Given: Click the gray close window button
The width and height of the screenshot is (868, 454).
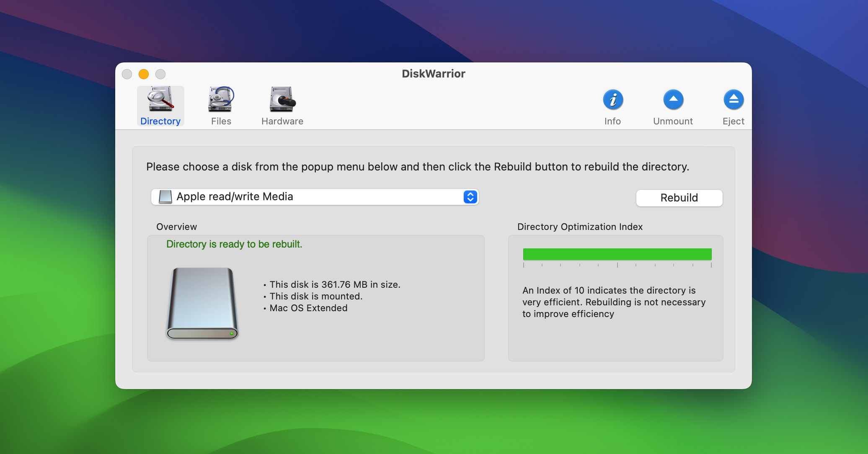Looking at the screenshot, I should tap(127, 74).
